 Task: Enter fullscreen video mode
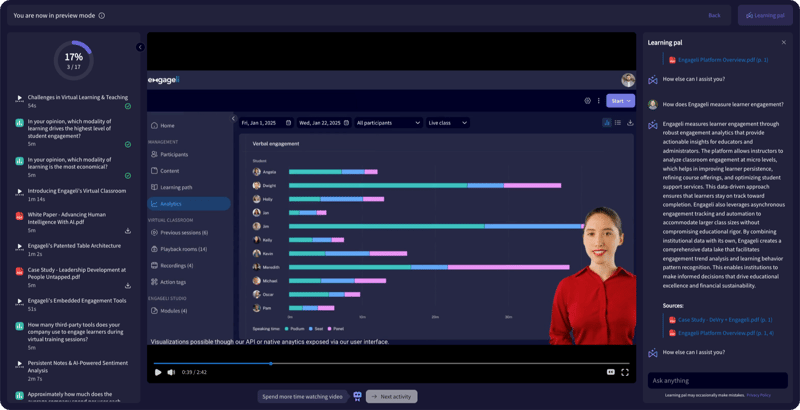[x=624, y=372]
